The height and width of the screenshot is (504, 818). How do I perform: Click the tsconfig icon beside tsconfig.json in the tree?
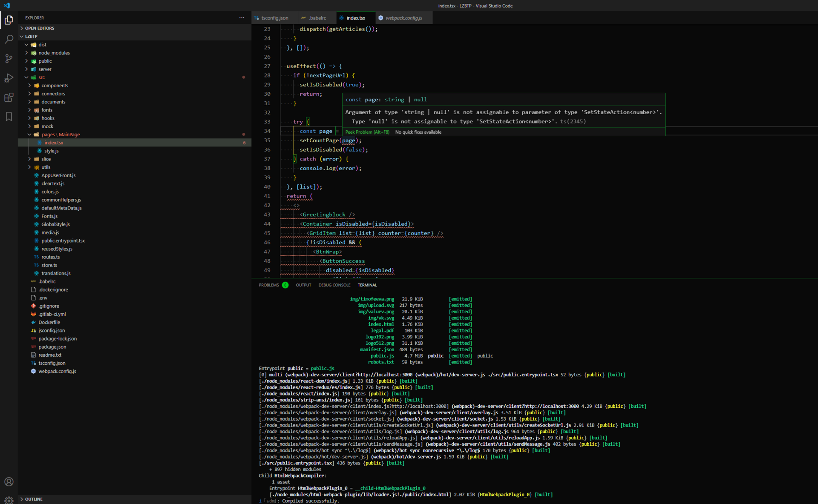(x=33, y=363)
